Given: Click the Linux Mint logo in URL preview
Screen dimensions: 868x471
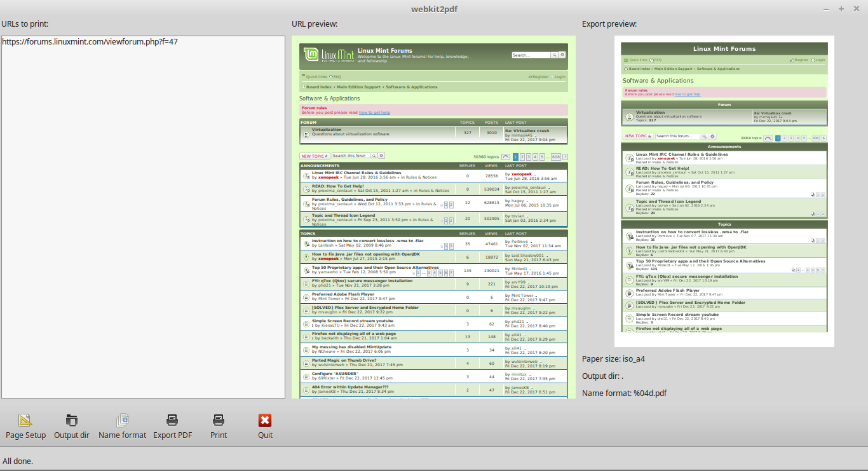Looking at the screenshot, I should (329, 56).
